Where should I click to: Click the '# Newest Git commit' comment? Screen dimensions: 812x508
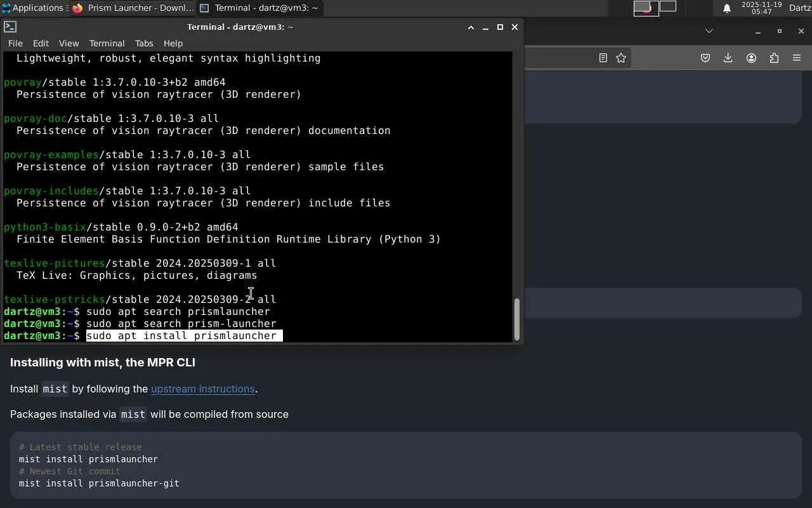[70, 471]
